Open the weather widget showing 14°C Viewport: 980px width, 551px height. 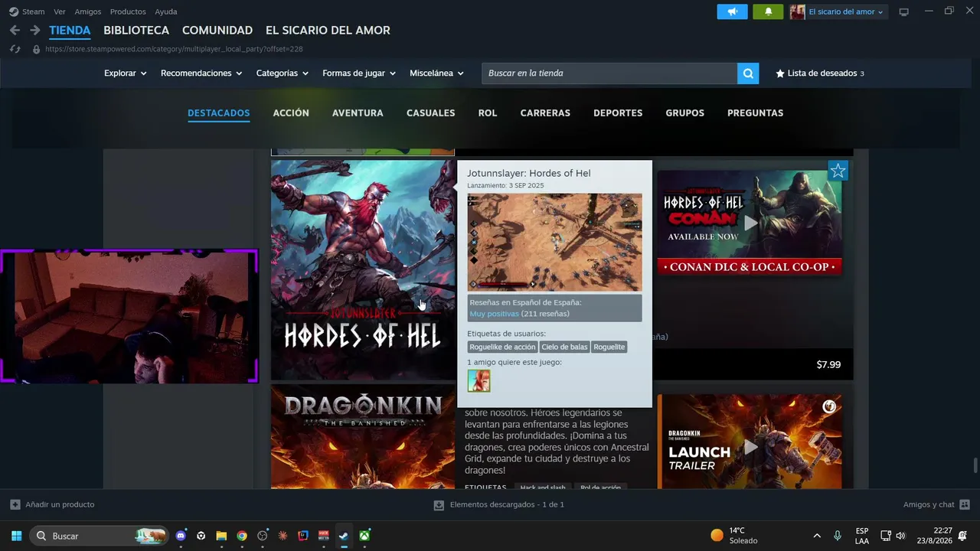pos(734,536)
